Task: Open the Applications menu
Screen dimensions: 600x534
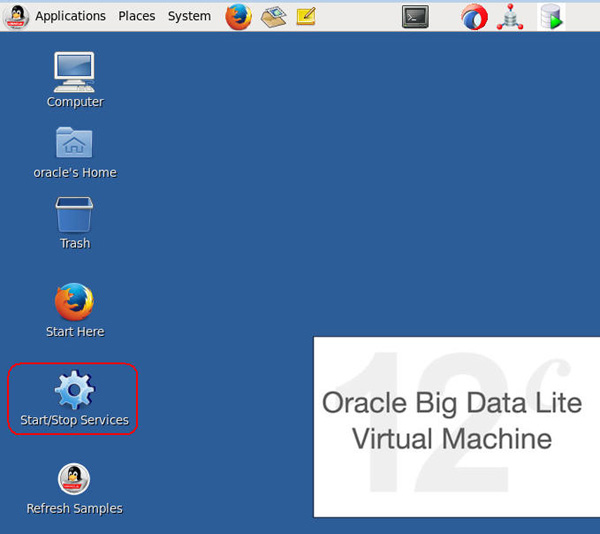Action: click(x=70, y=16)
